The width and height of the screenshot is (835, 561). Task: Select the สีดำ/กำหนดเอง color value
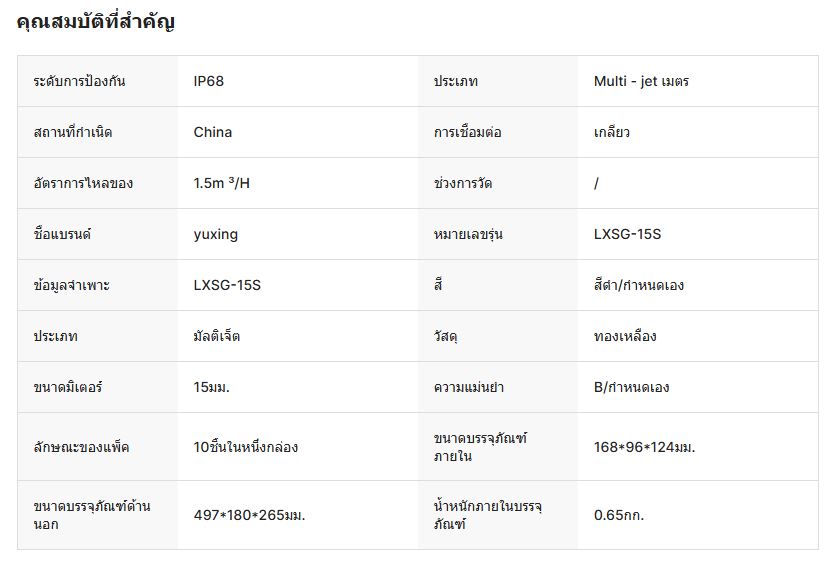[638, 285]
